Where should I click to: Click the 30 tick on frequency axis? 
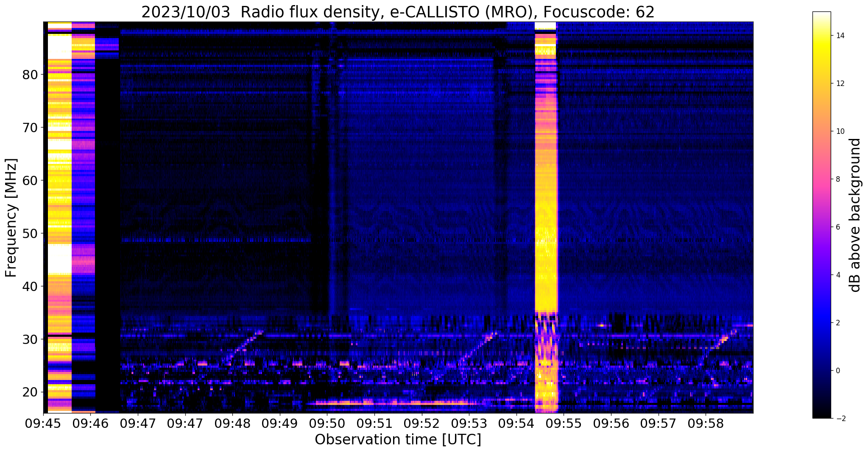pos(30,340)
